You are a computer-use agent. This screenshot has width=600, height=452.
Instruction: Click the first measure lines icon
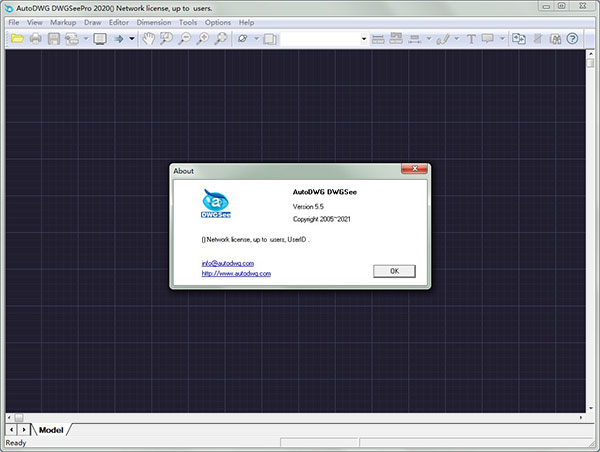[378, 39]
